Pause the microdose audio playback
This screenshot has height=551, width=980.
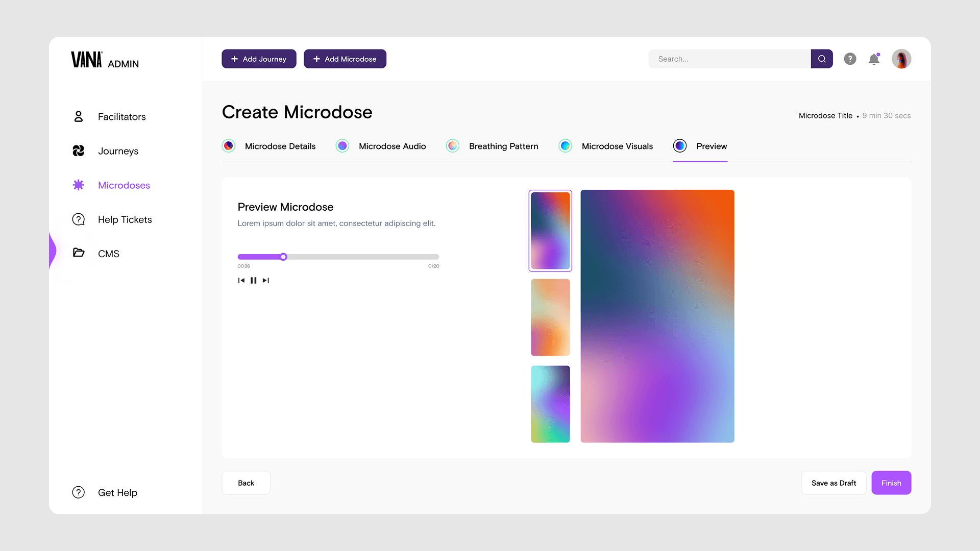253,280
